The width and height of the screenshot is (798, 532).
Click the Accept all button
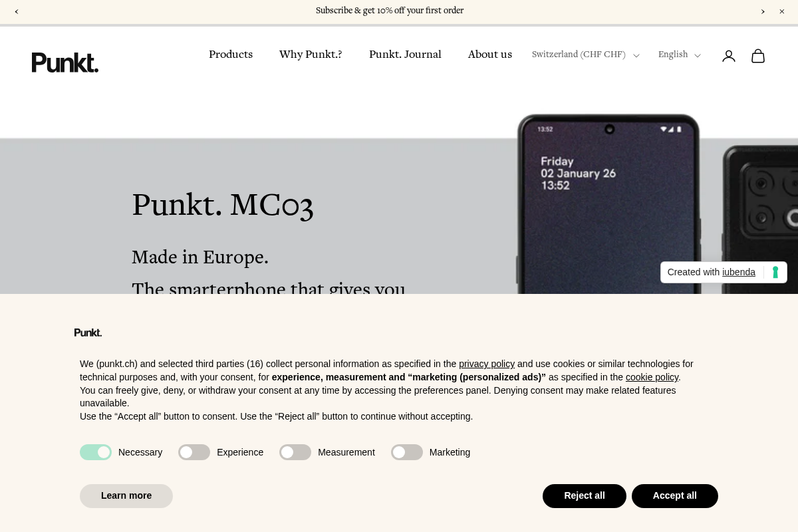tap(674, 495)
